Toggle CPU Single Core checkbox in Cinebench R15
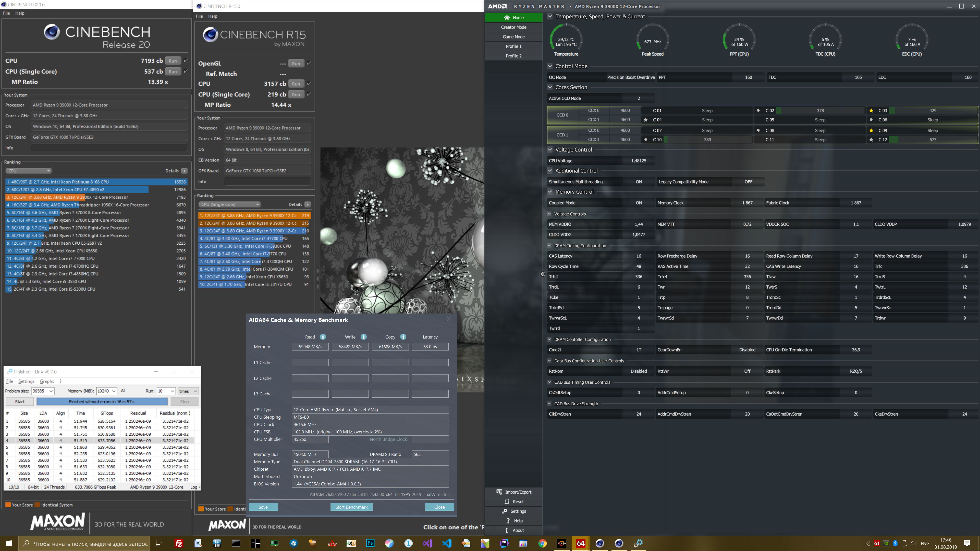The width and height of the screenshot is (980, 551). click(309, 94)
